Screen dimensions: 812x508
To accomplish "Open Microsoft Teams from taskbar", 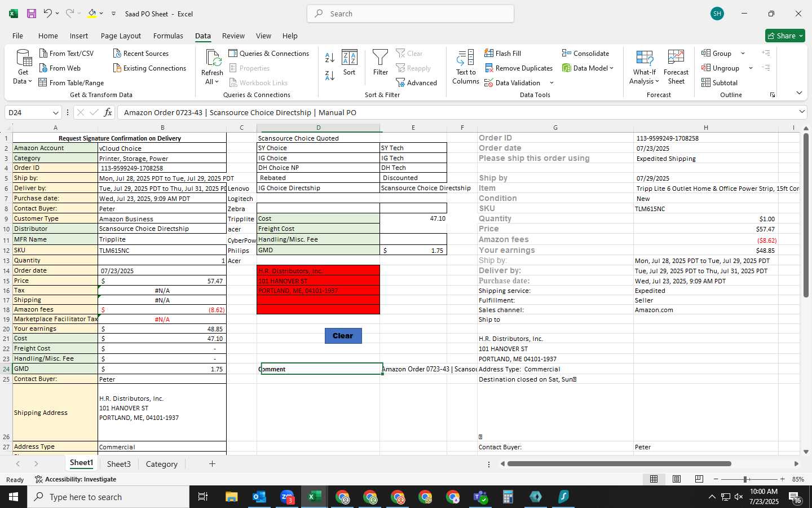I will [480, 497].
